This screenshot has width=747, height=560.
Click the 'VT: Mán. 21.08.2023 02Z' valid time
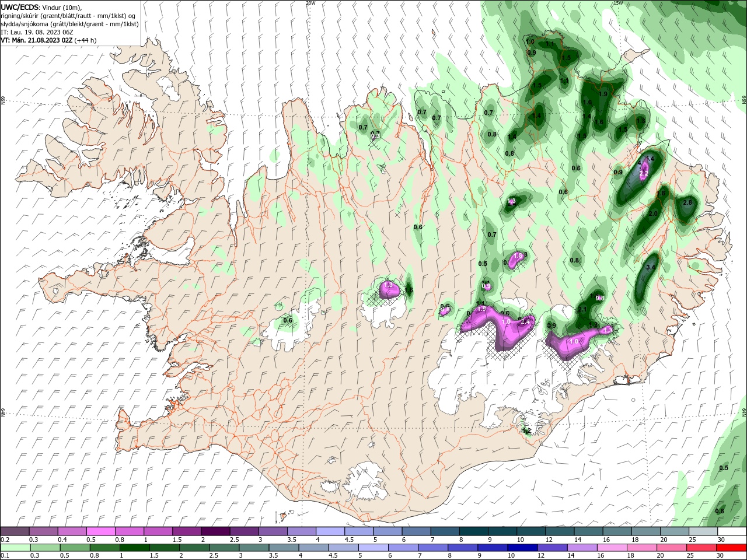coord(36,40)
